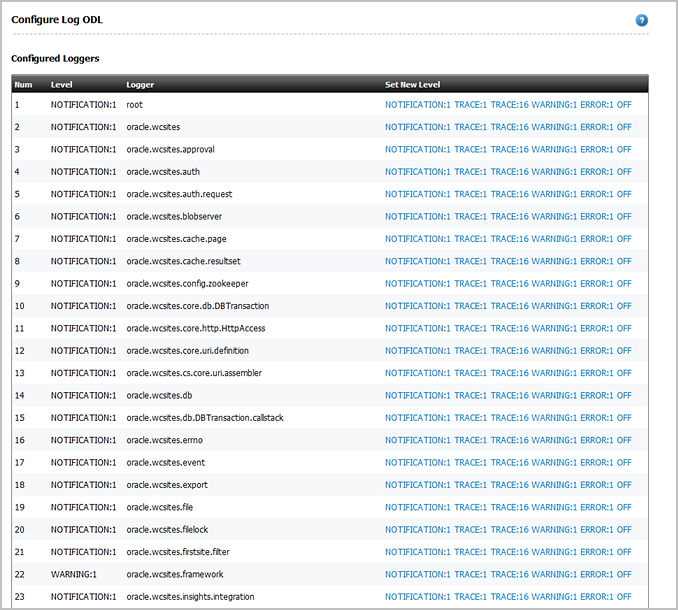This screenshot has height=610, width=678.
Task: Click the Num column header
Action: click(x=23, y=85)
